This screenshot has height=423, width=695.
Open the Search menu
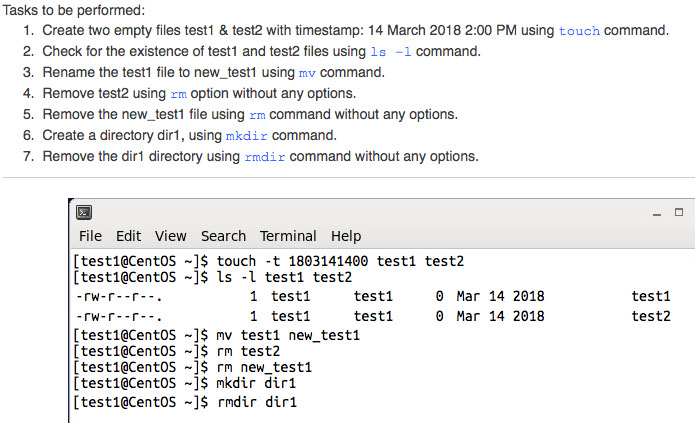(223, 236)
